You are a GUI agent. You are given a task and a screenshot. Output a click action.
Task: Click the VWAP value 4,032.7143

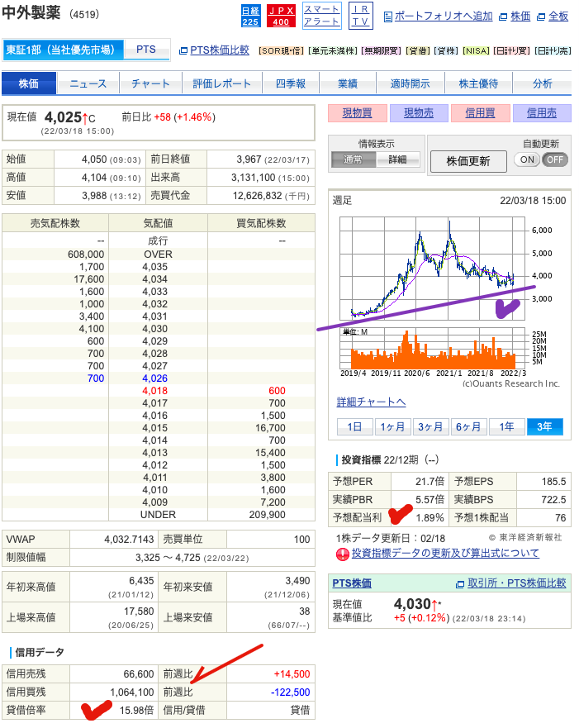tap(129, 540)
